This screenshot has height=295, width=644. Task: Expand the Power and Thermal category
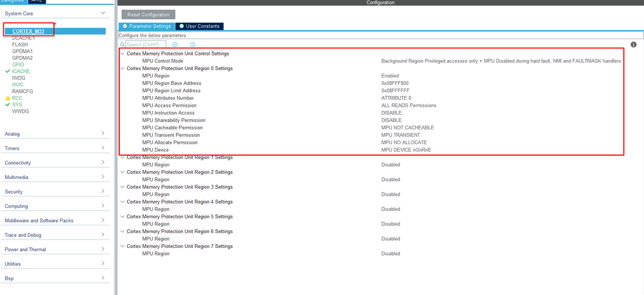point(103,249)
